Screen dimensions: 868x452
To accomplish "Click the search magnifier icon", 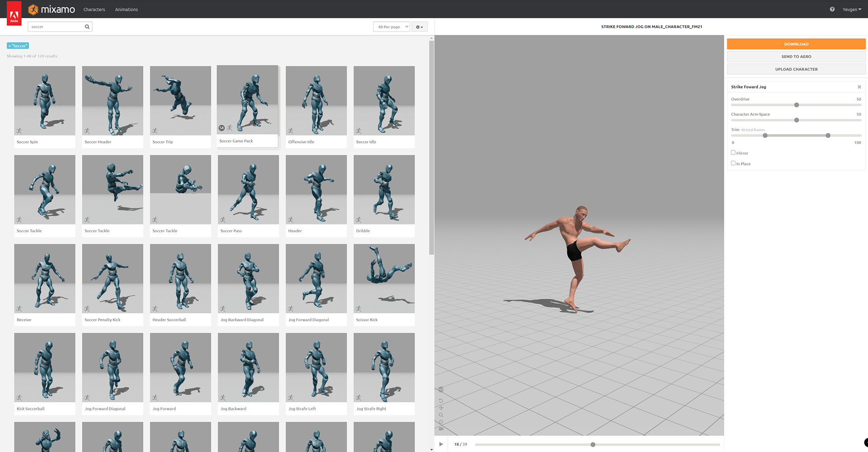I will click(87, 27).
